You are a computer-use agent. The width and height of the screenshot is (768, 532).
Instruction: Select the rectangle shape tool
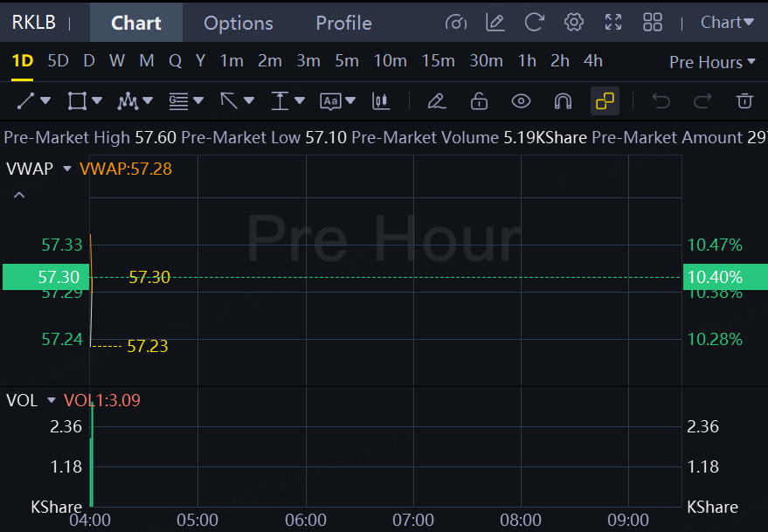click(77, 101)
